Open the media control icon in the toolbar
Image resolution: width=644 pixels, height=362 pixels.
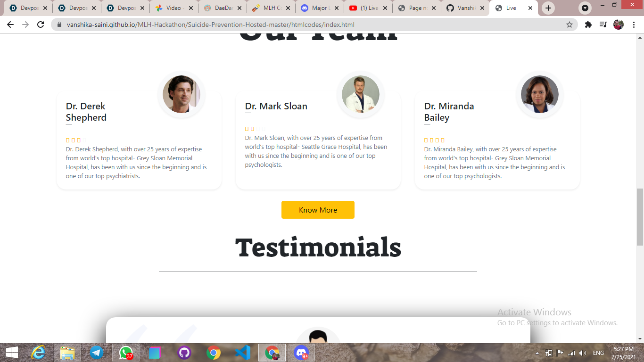click(x=603, y=25)
